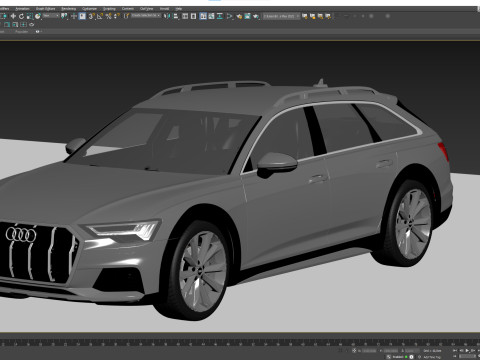Go to next frame

[473, 350]
